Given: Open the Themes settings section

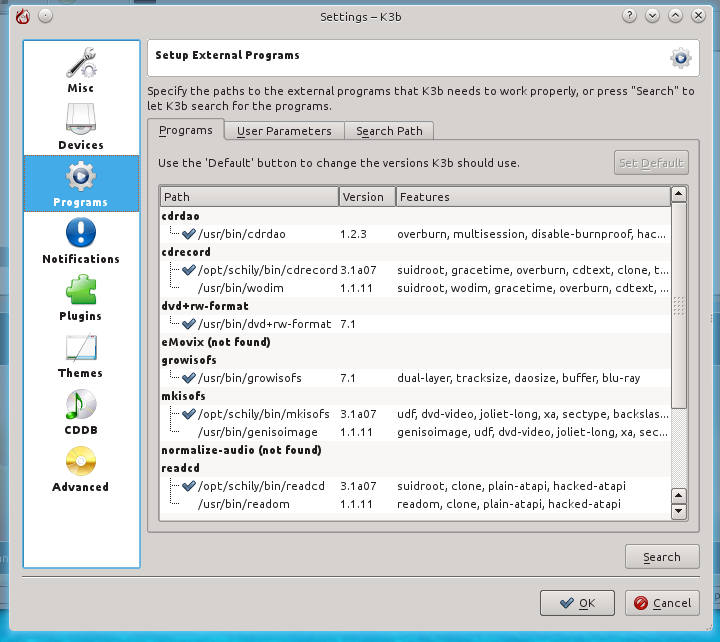Looking at the screenshot, I should (x=81, y=355).
